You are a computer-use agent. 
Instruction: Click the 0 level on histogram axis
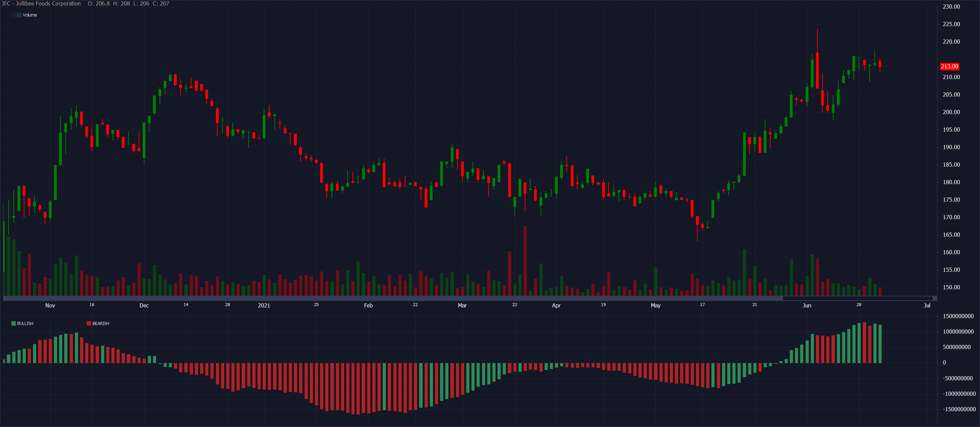pos(944,363)
